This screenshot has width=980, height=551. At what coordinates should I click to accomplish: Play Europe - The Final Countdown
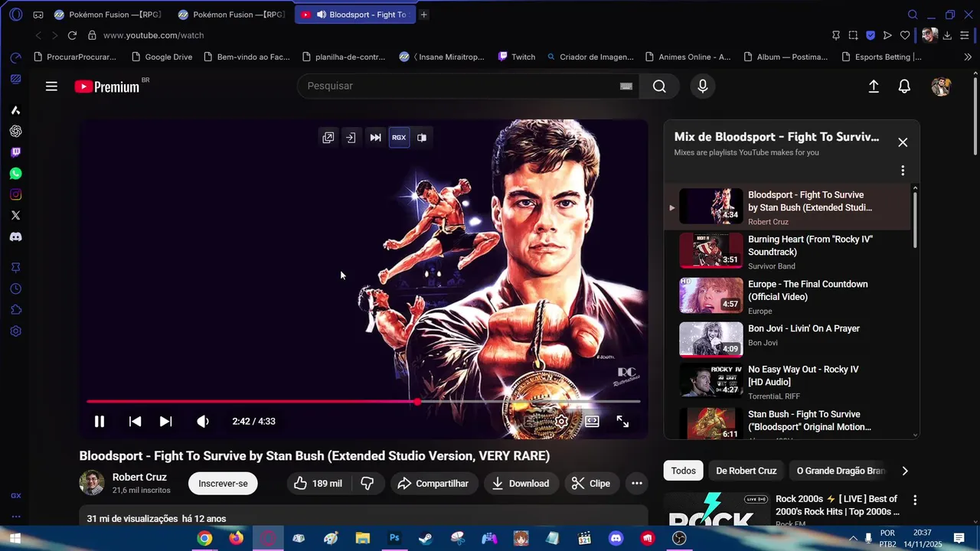[789, 296]
